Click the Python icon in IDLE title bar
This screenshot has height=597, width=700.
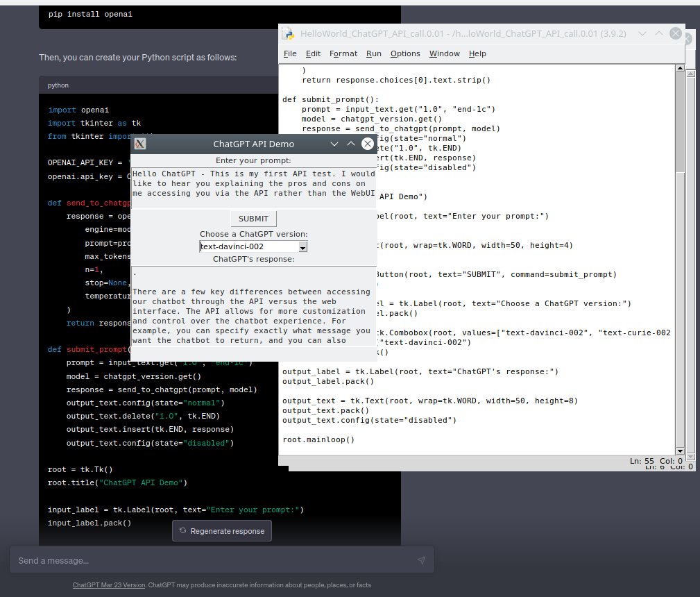(x=289, y=33)
